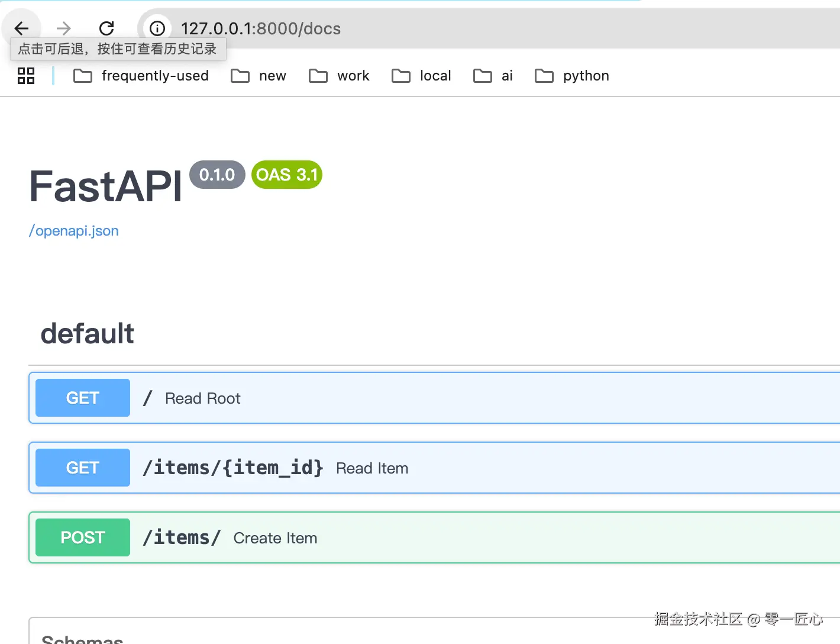Open the ai bookmark folder
This screenshot has width=840, height=644.
[493, 76]
